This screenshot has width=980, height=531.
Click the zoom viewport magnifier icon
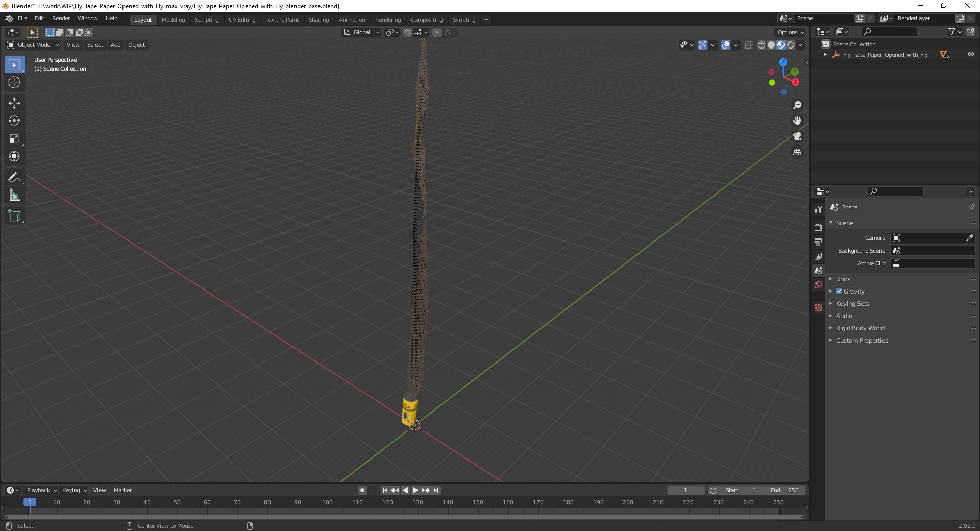coord(797,105)
